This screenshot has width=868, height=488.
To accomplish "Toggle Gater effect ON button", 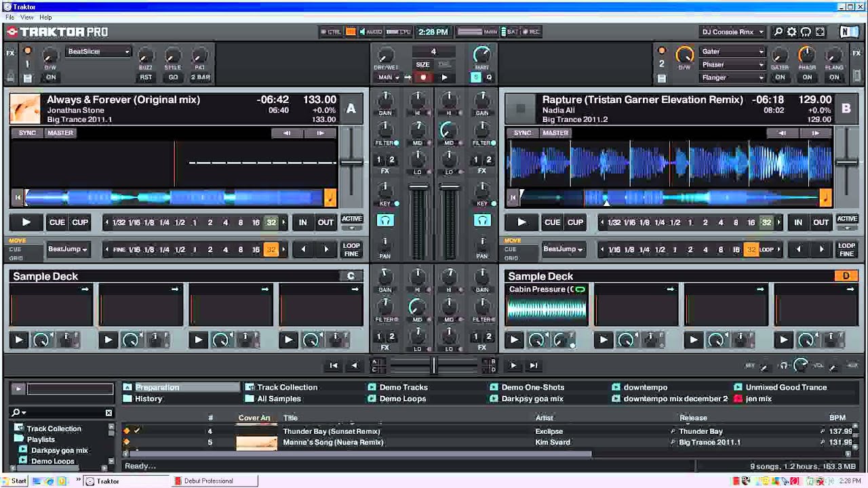I will (780, 77).
